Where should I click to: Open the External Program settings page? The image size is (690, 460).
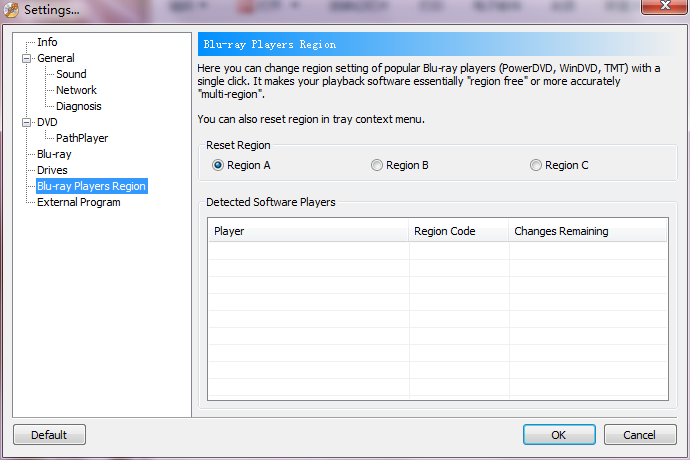click(79, 202)
